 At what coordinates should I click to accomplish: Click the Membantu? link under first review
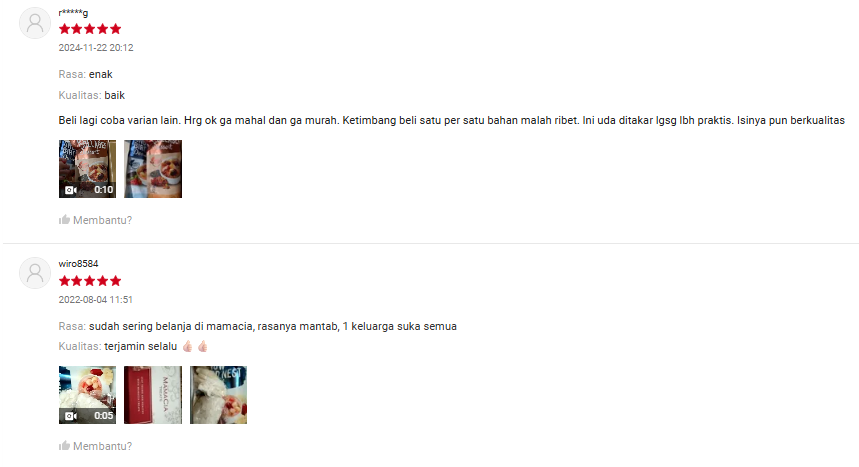click(x=102, y=220)
